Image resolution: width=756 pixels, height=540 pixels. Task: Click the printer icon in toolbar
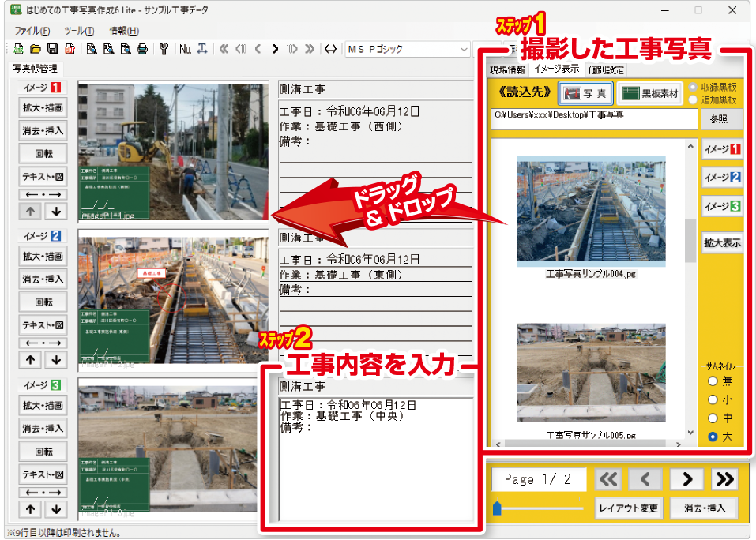click(x=142, y=49)
